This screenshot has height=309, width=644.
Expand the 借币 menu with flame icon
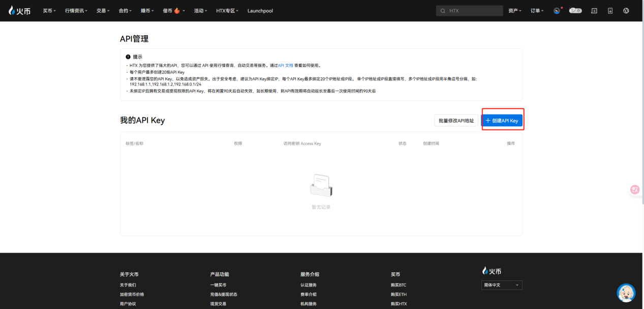(174, 11)
